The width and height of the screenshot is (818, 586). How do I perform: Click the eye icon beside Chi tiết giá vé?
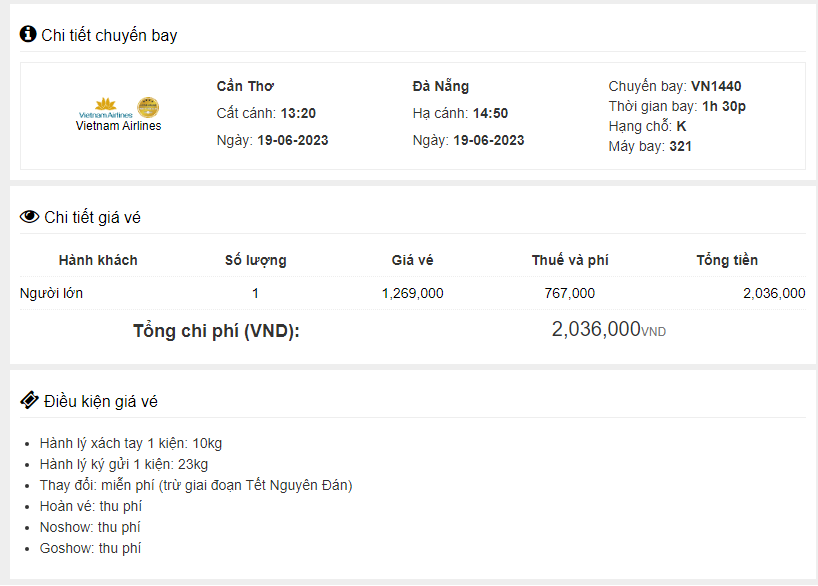30,217
